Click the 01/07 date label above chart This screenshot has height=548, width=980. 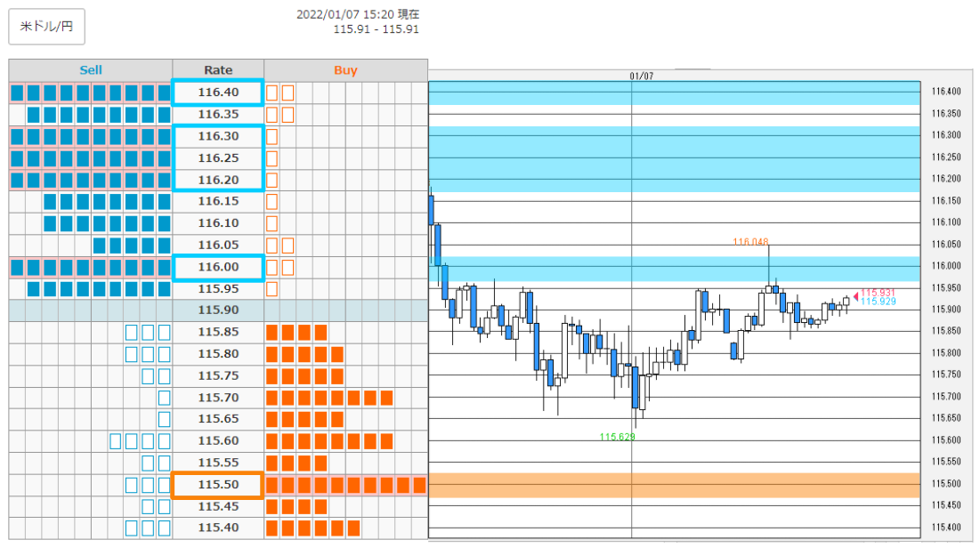click(641, 77)
